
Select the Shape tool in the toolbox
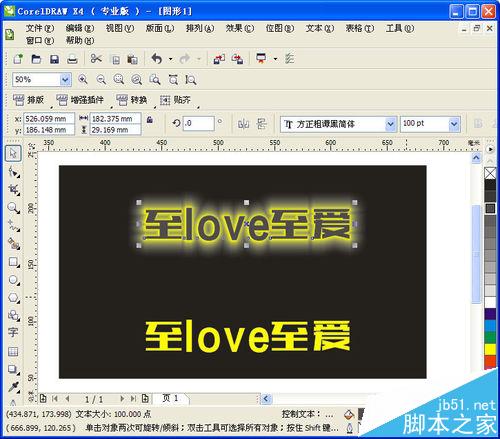(14, 172)
